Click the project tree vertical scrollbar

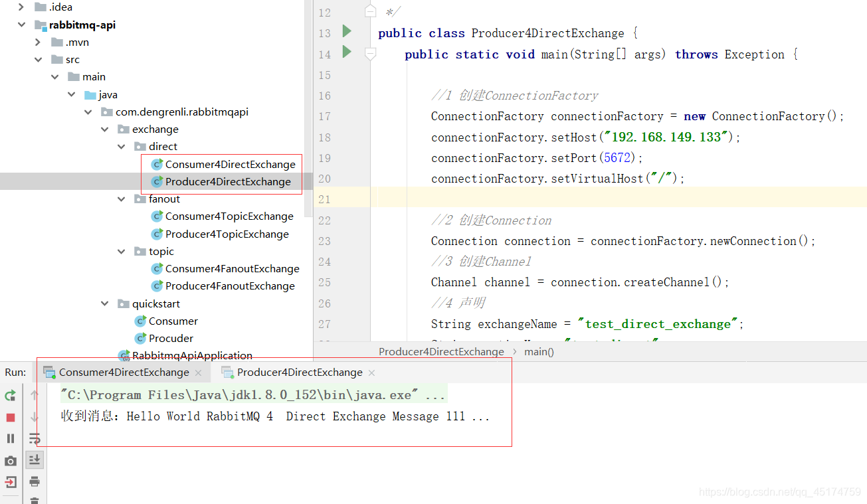[x=308, y=108]
